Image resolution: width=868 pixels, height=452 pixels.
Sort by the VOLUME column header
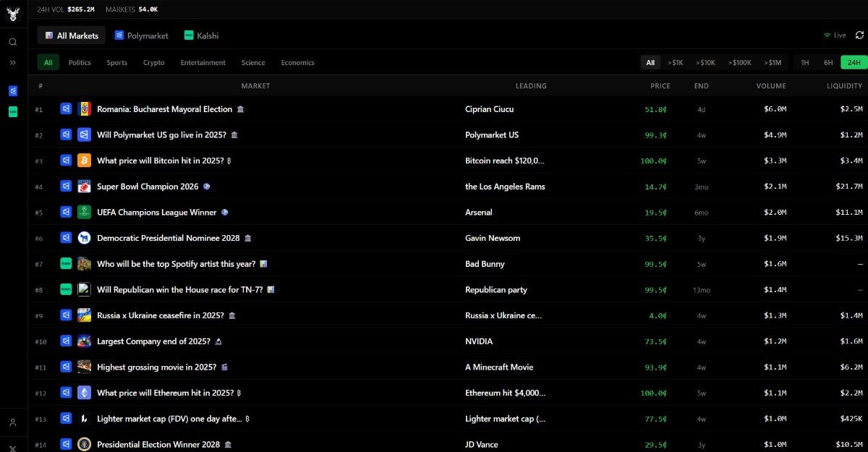771,86
